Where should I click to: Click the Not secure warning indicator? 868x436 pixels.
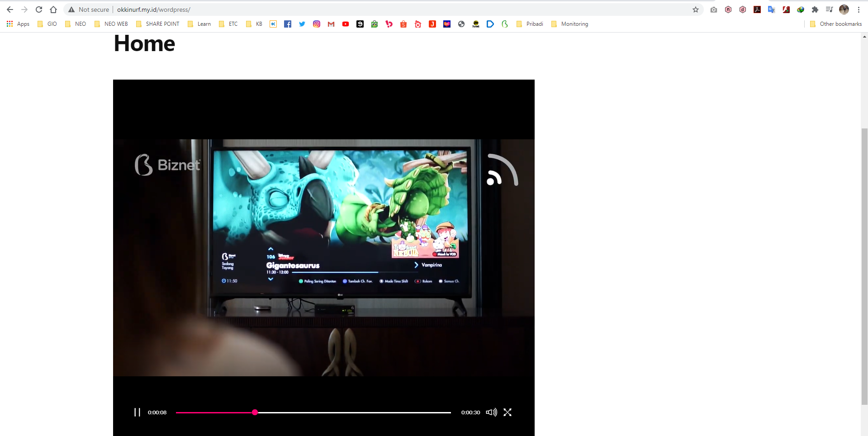click(x=89, y=9)
